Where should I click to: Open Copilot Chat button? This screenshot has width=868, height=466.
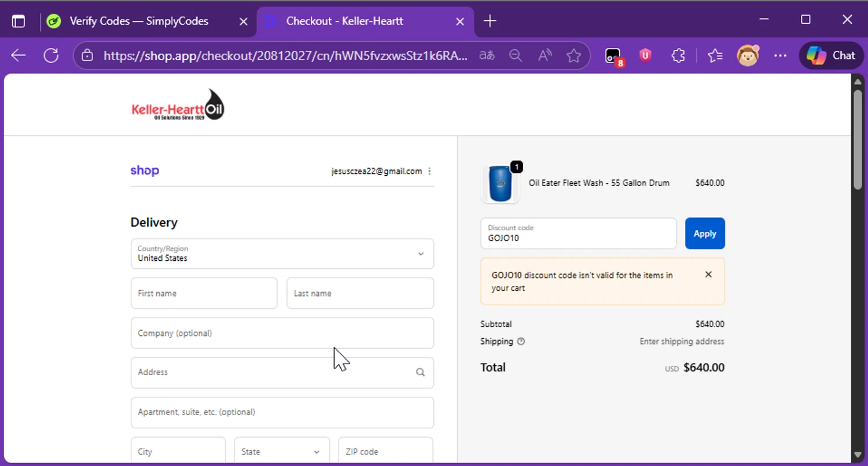pyautogui.click(x=832, y=56)
